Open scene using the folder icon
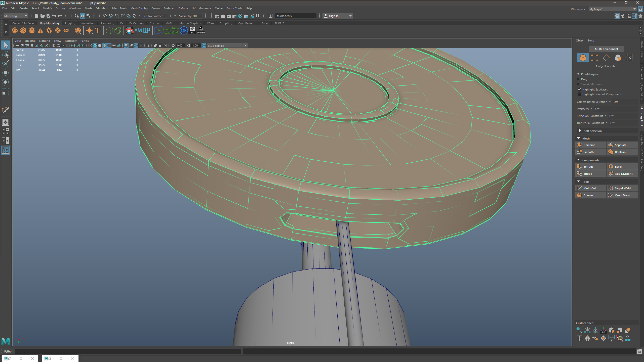Image resolution: width=644 pixels, height=362 pixels. [x=43, y=16]
